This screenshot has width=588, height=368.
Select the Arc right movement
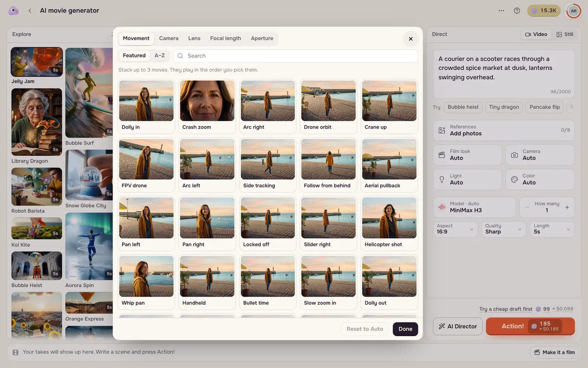click(268, 106)
